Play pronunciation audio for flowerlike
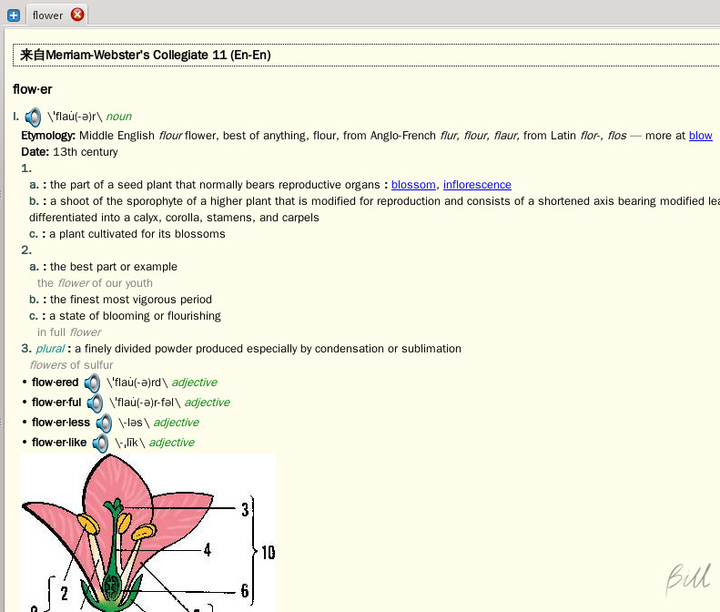The height and width of the screenshot is (612, 720). 101,443
